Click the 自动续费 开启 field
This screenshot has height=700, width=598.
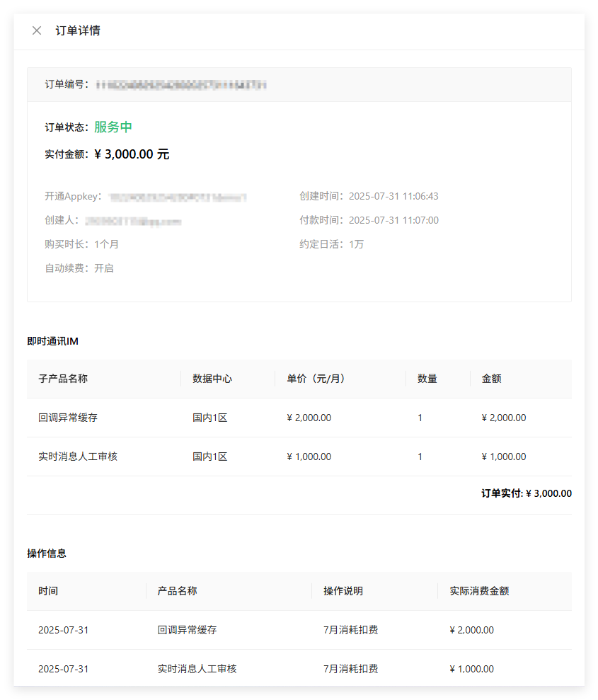(x=103, y=268)
